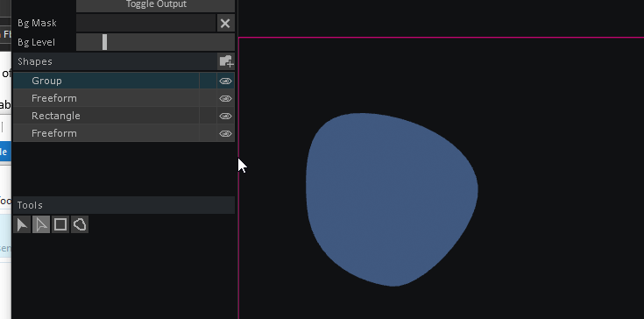Clear the Bg Mask field with X

click(x=225, y=24)
